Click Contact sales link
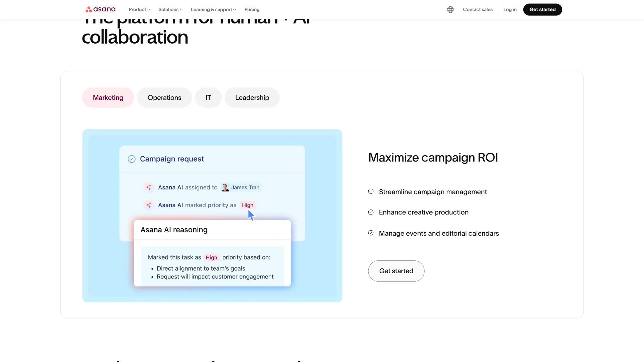 tap(478, 9)
